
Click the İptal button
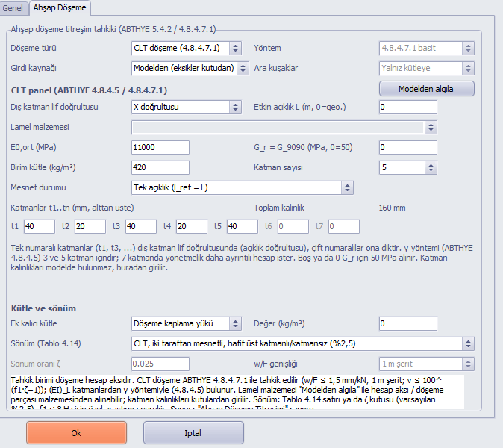click(193, 433)
